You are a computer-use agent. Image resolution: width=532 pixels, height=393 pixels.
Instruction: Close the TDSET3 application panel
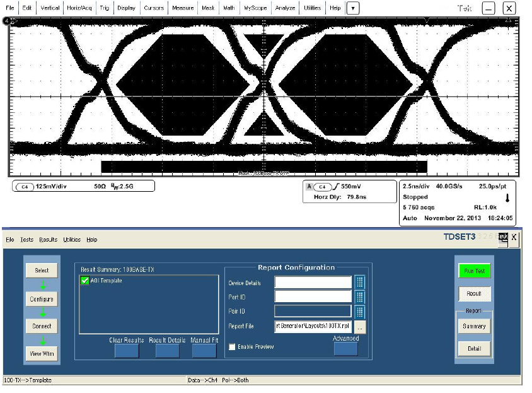click(x=514, y=238)
